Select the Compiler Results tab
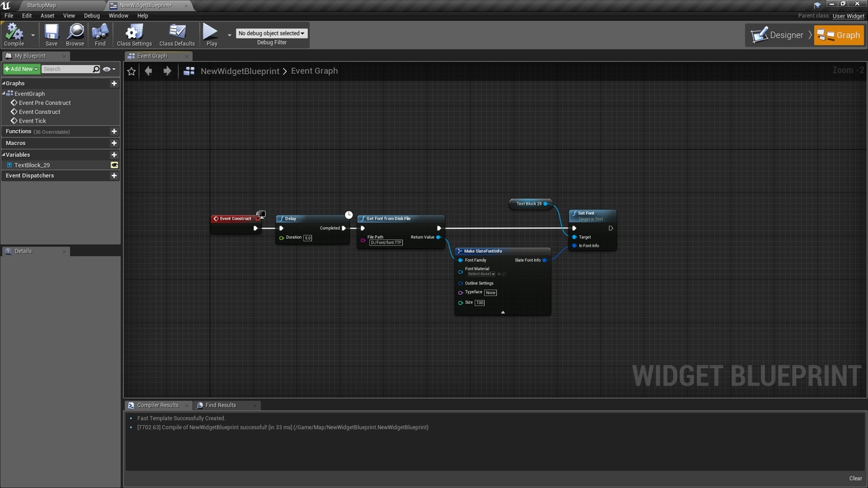Screen dimensions: 868x488 click(158, 405)
